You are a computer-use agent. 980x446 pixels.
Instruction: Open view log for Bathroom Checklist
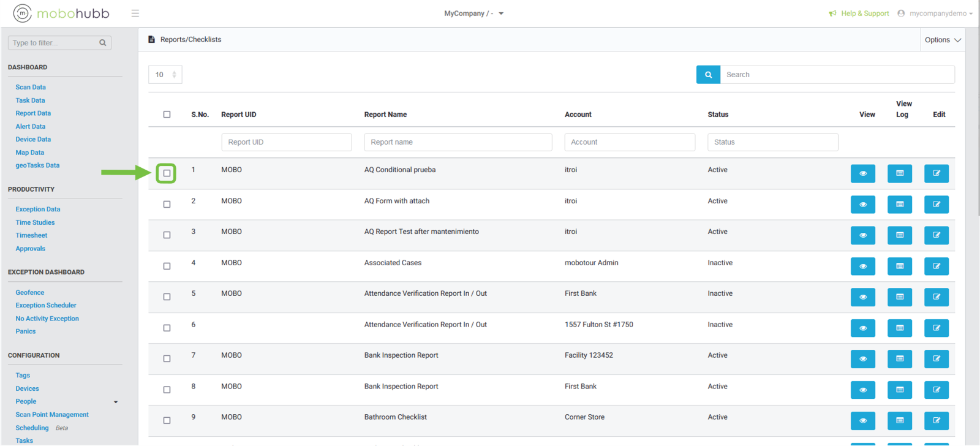pos(899,421)
